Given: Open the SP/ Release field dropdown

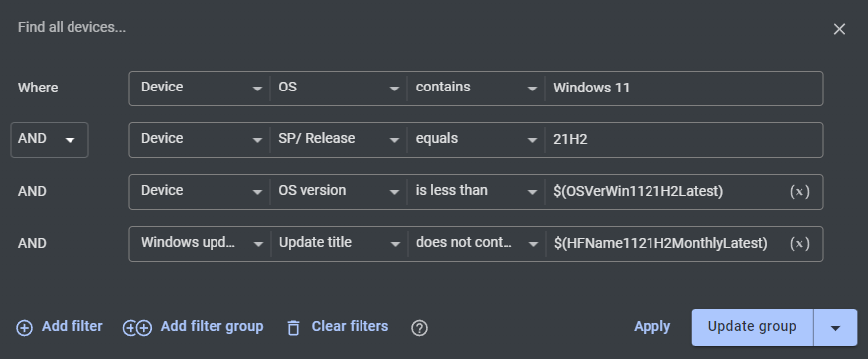Looking at the screenshot, I should tap(339, 139).
